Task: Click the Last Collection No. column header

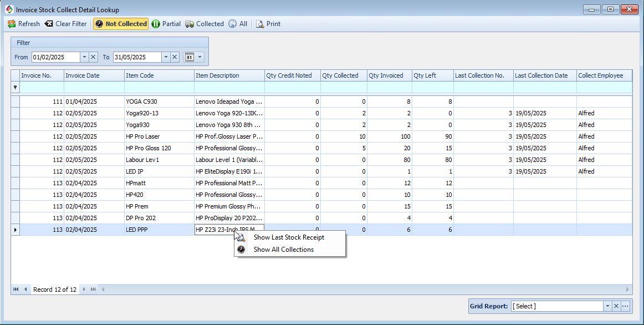Action: tap(483, 75)
